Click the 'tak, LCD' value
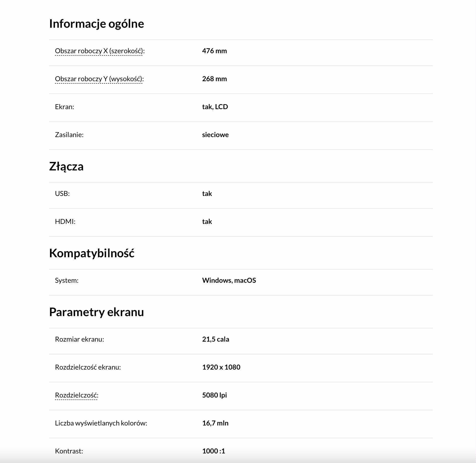Image resolution: width=476 pixels, height=463 pixels. (x=215, y=107)
